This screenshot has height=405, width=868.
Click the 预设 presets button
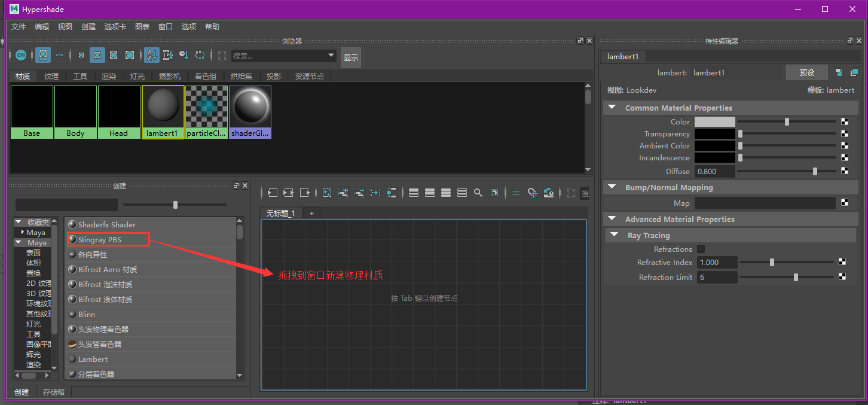coord(807,72)
